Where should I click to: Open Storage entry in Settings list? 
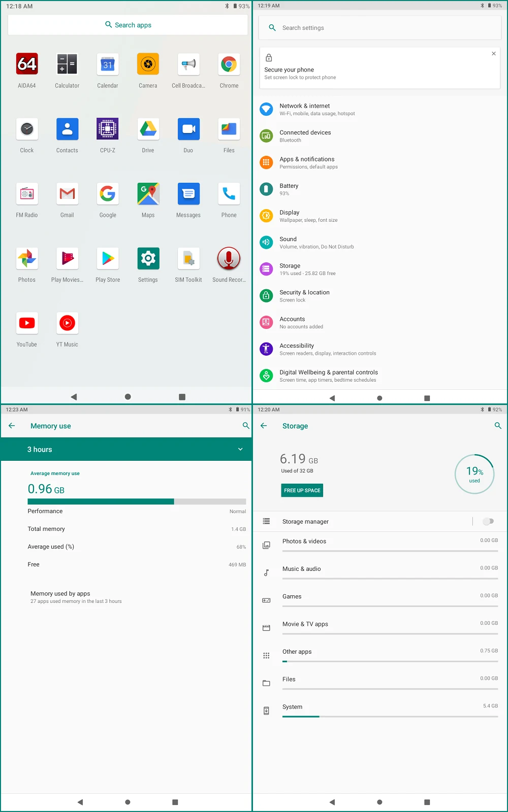pyautogui.click(x=380, y=269)
